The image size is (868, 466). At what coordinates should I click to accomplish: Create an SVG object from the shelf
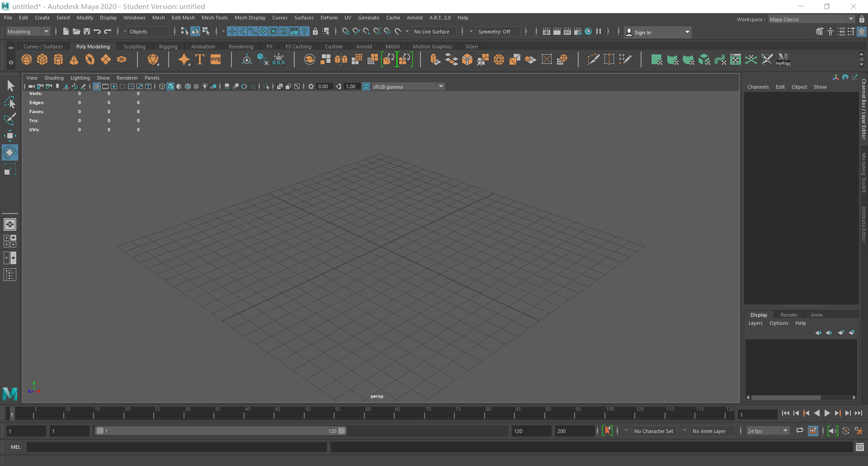click(216, 59)
